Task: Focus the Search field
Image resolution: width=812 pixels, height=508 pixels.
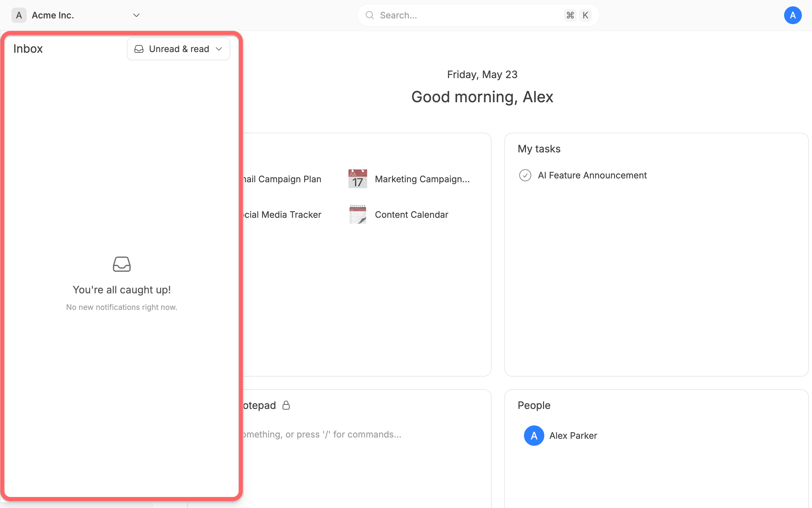Action: 478,16
